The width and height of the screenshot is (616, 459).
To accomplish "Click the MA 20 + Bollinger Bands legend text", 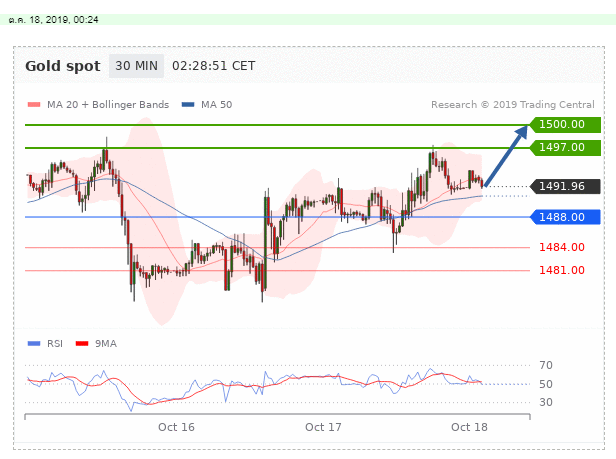I will [108, 105].
